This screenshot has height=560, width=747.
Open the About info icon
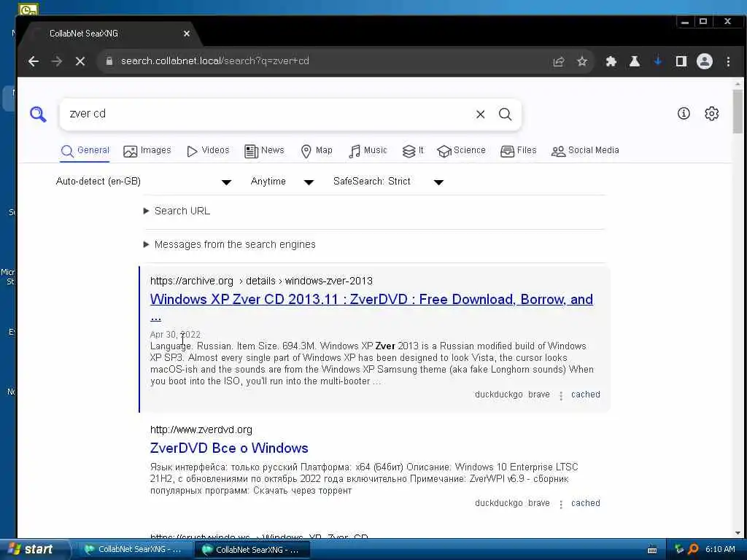[x=684, y=113]
